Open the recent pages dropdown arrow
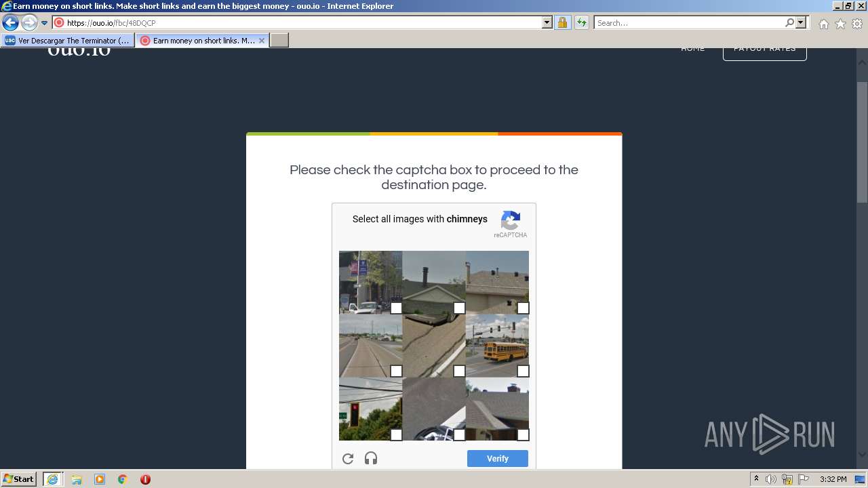868x488 pixels. [x=45, y=23]
